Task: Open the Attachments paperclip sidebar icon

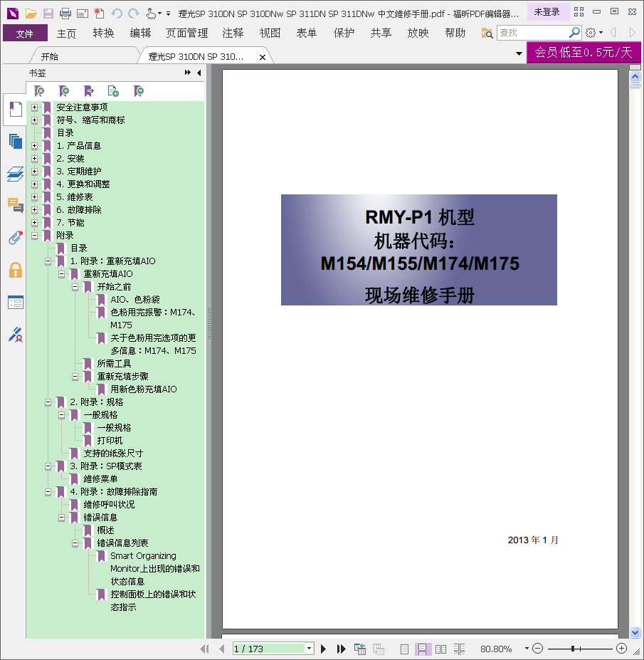Action: (15, 238)
